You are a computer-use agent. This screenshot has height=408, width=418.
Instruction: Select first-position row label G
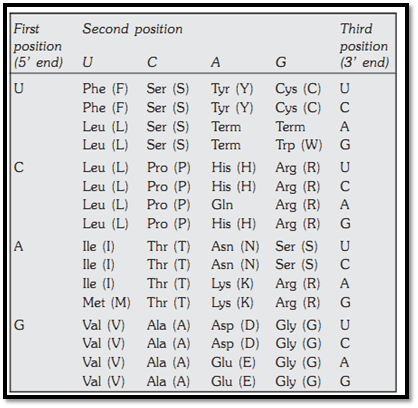19,325
